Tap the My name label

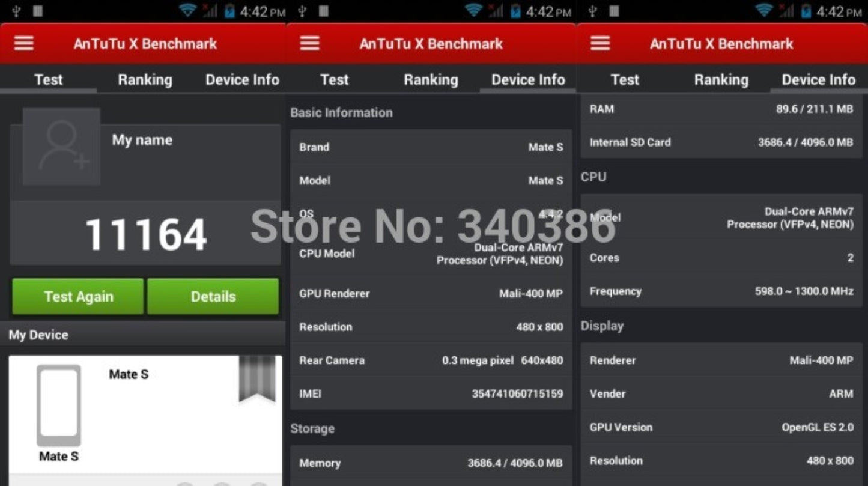pos(142,140)
